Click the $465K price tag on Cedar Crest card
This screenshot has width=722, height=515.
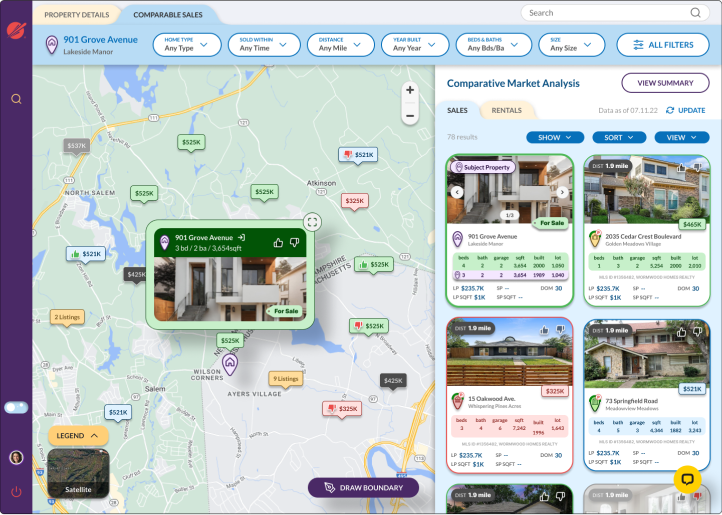point(692,225)
